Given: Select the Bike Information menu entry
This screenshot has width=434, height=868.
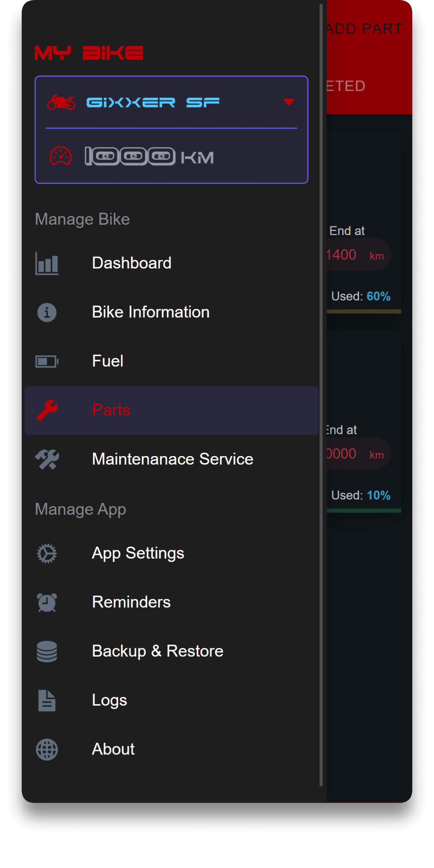Looking at the screenshot, I should [151, 312].
